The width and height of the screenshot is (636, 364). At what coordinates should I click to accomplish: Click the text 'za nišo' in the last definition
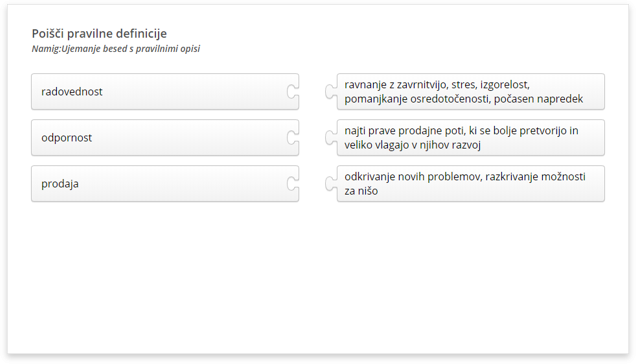click(x=361, y=191)
